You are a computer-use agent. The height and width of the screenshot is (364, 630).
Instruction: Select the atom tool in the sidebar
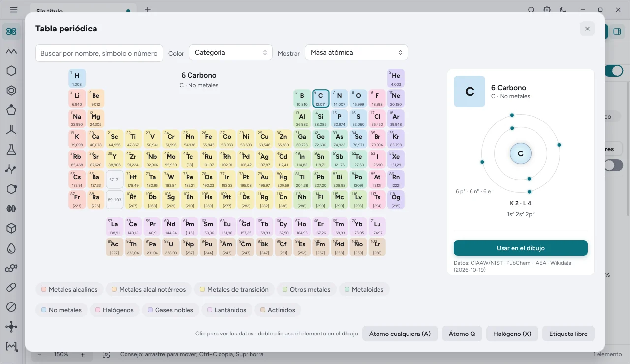11,31
